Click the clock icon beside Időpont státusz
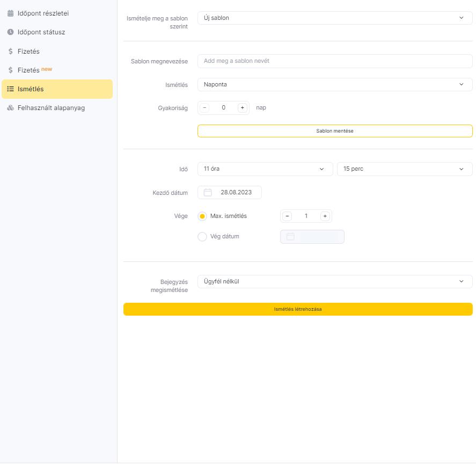The width and height of the screenshot is (476, 474). pos(10,32)
